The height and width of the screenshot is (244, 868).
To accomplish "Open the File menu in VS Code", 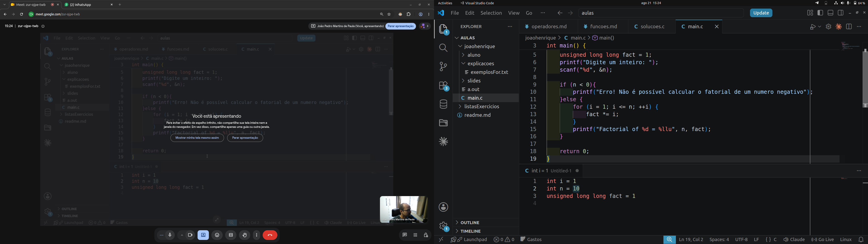I will coord(455,13).
